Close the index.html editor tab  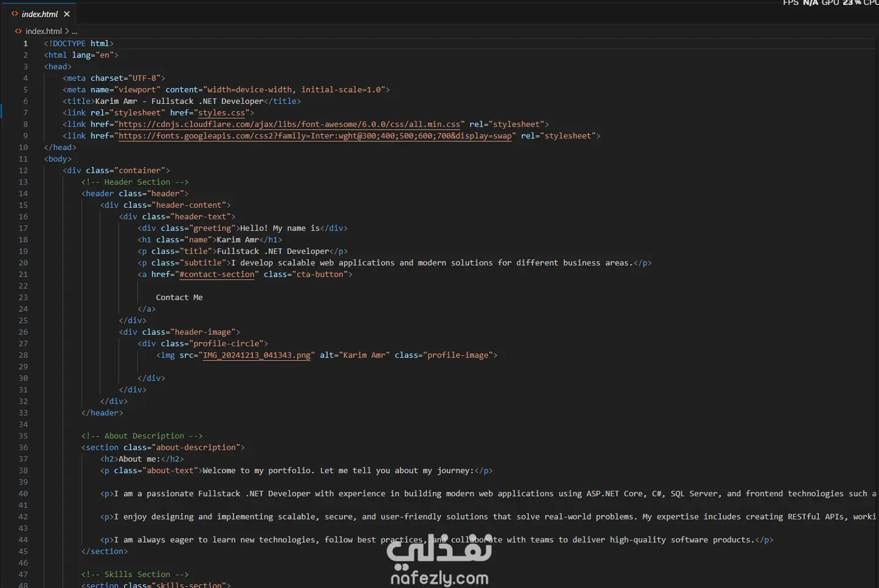coord(67,14)
